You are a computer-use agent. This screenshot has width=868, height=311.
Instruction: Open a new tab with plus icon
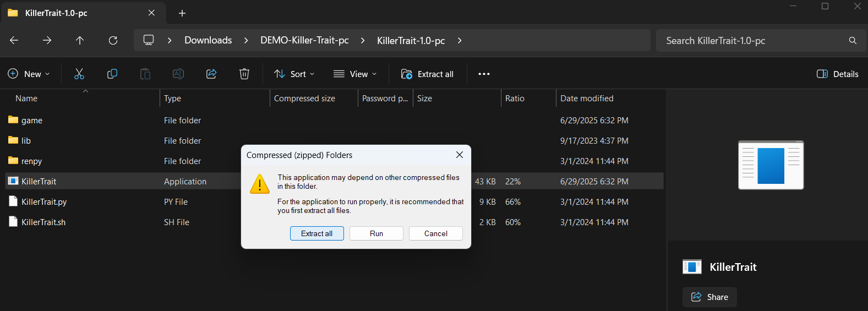click(182, 13)
